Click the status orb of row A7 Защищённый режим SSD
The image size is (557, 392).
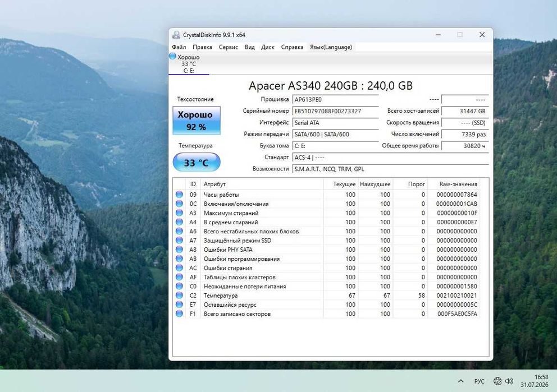179,241
